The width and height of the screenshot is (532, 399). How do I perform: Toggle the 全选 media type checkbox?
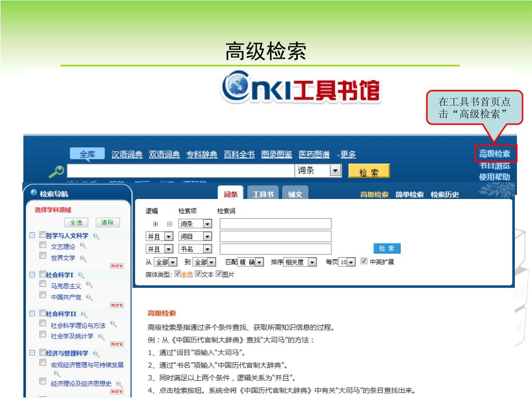tap(178, 274)
